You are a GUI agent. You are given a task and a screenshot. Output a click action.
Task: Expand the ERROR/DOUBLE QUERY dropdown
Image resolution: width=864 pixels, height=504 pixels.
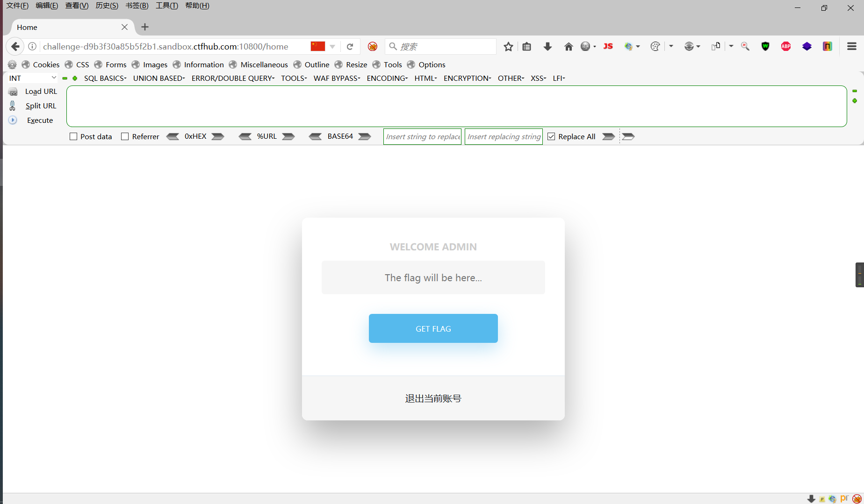pos(233,78)
